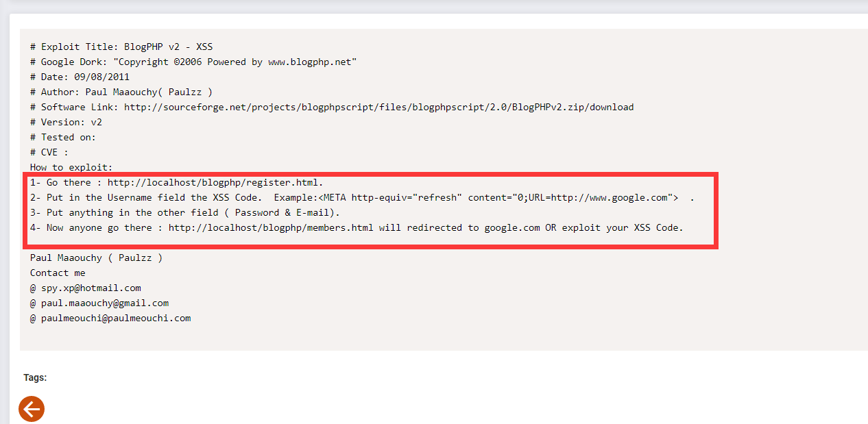This screenshot has height=424, width=868.
Task: Click the spy.xp@hotmail.com email address
Action: tap(91, 288)
